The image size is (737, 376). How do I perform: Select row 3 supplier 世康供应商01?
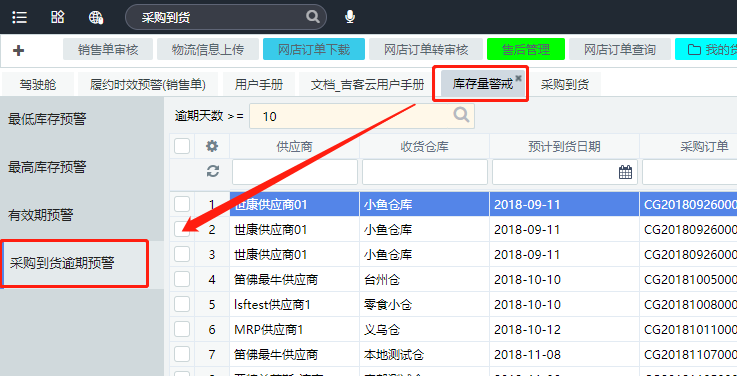[x=295, y=254]
